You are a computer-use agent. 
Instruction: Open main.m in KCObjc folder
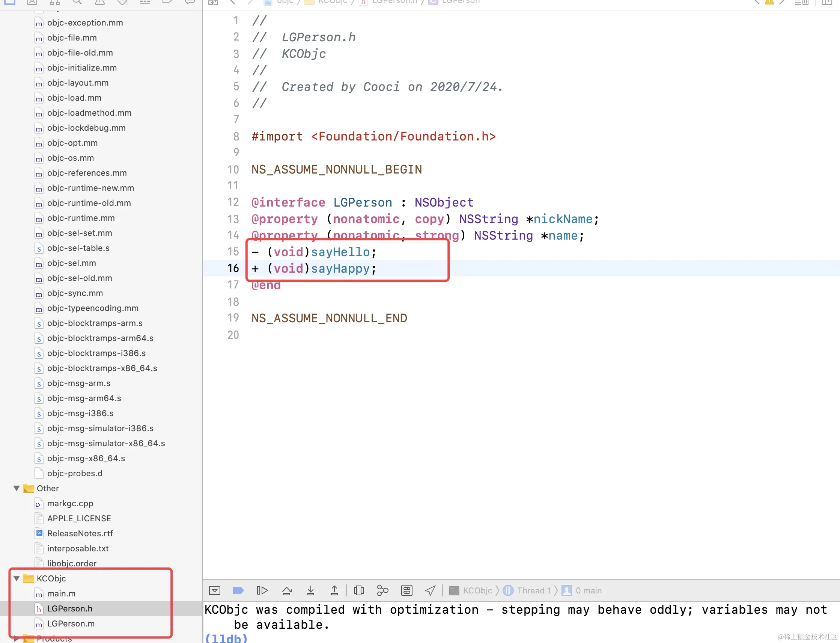pos(61,594)
